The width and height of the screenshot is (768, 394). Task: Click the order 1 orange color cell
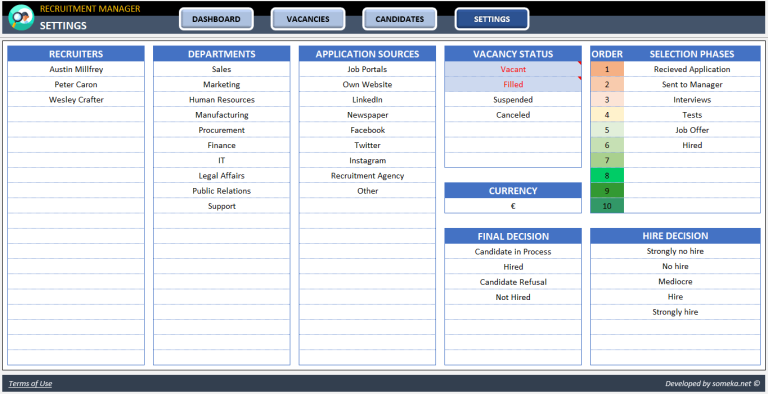[607, 69]
